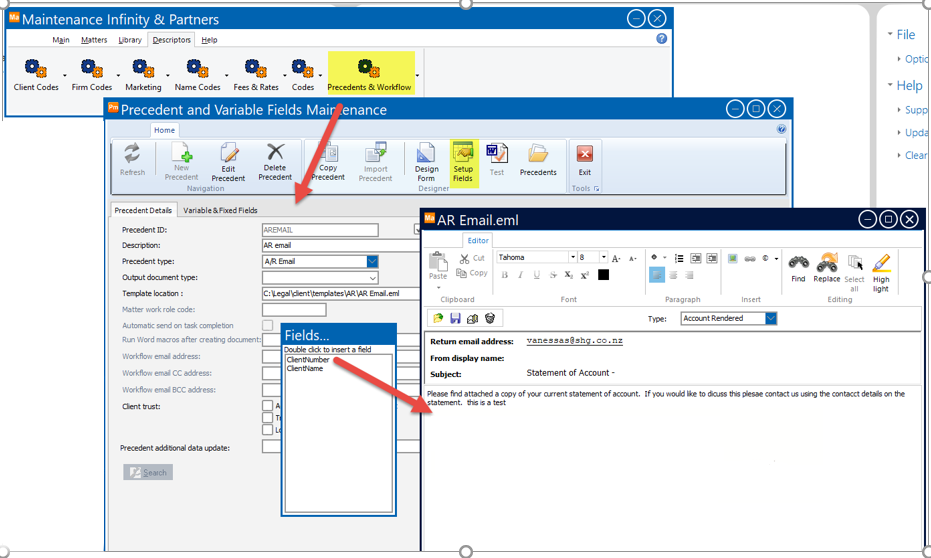The width and height of the screenshot is (931, 558).
Task: Switch to Variable & Fixed Fields tab
Action: (220, 210)
